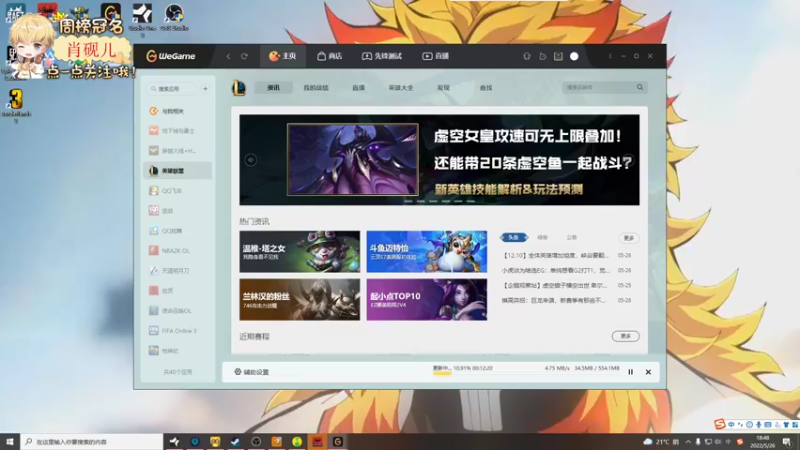Click the Windows taskbar search box
Viewport: 800px width, 450px height.
click(x=92, y=441)
